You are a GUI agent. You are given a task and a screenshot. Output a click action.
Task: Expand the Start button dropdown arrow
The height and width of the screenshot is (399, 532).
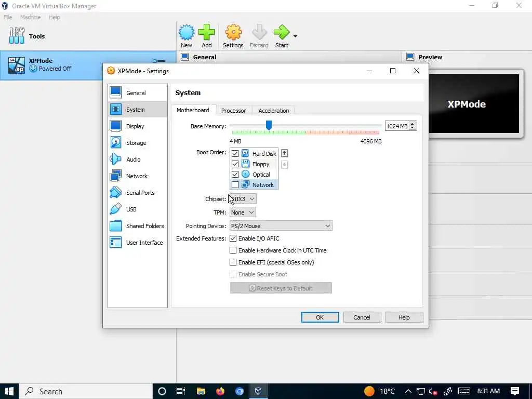pyautogui.click(x=295, y=36)
